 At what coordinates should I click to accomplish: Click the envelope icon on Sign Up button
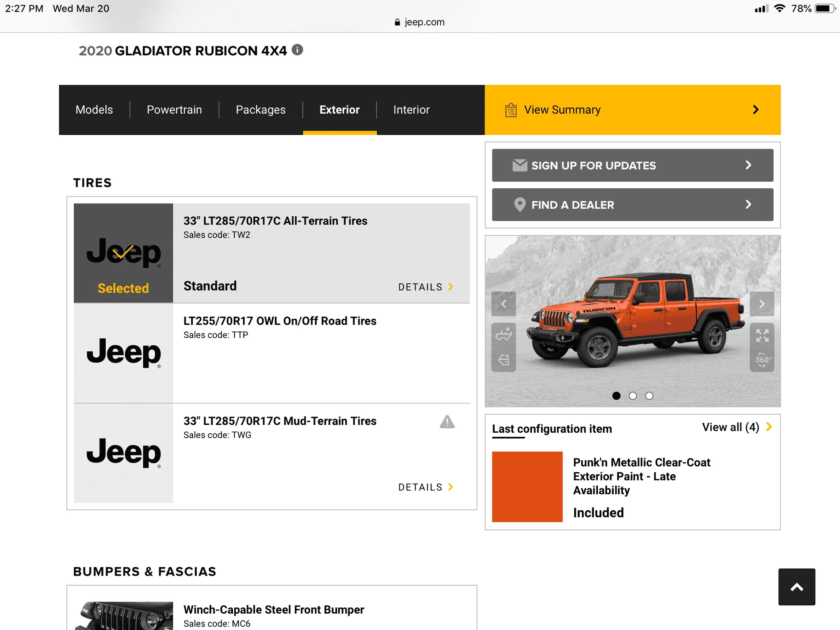pos(520,165)
